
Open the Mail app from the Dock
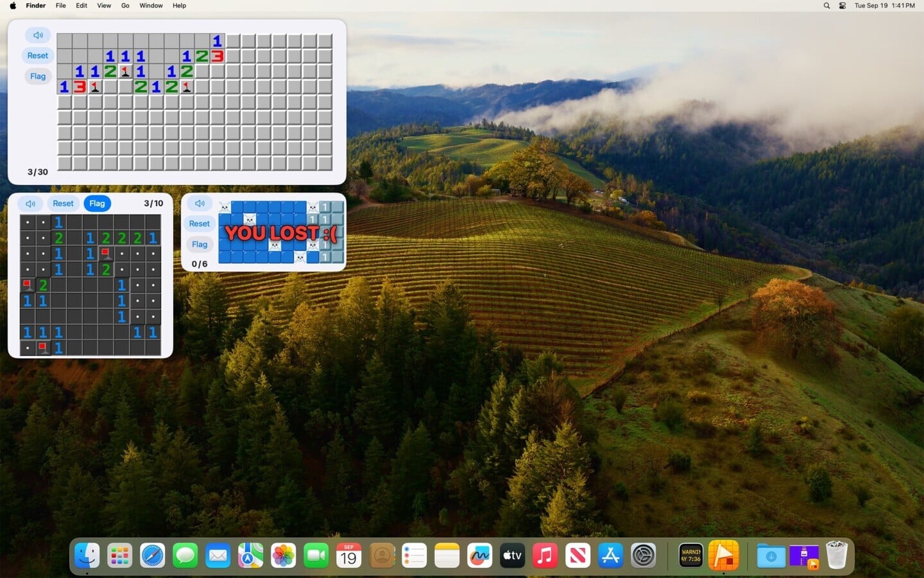point(218,555)
